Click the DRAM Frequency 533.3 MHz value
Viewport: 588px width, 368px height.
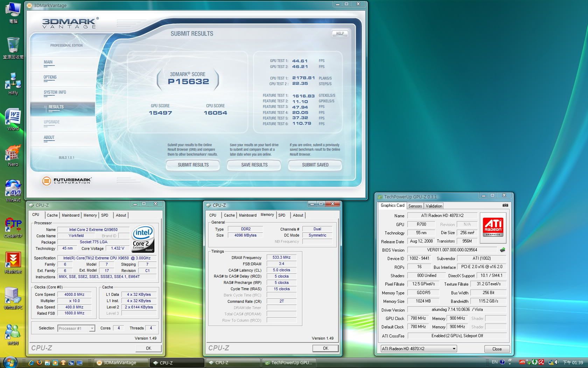281,257
